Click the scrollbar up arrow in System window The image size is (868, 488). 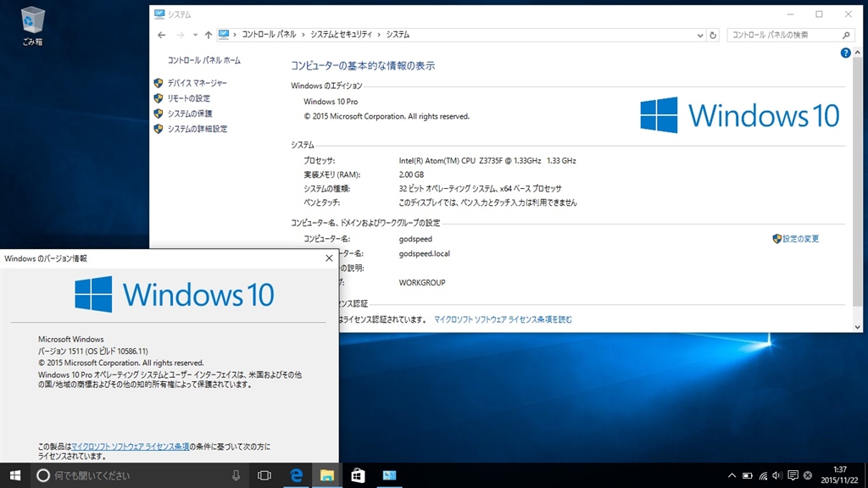[858, 53]
